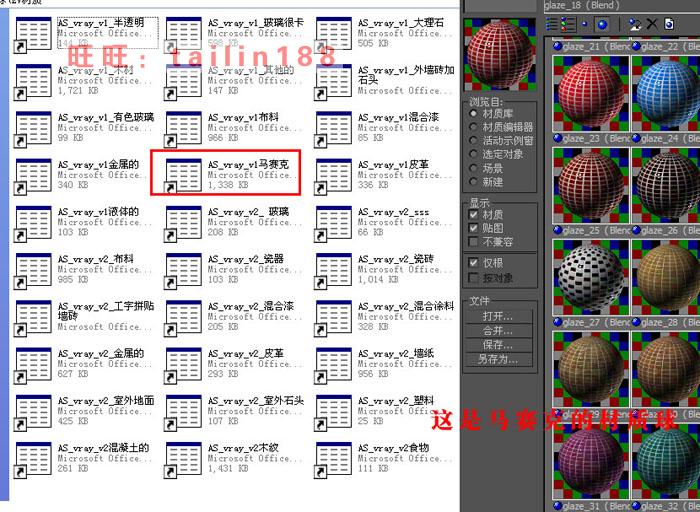This screenshot has height=512, width=700.
Task: Click the AS_vray_v2_室外石头 file name
Action: point(256,400)
